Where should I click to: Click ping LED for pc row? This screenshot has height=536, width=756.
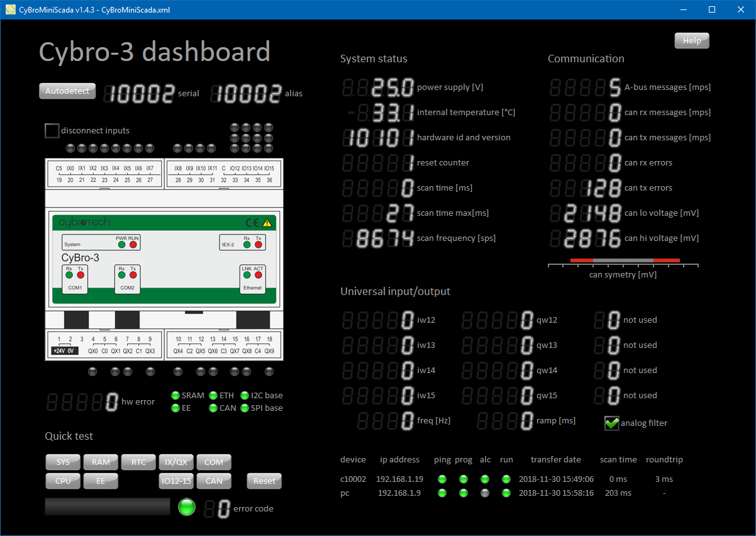(x=442, y=493)
